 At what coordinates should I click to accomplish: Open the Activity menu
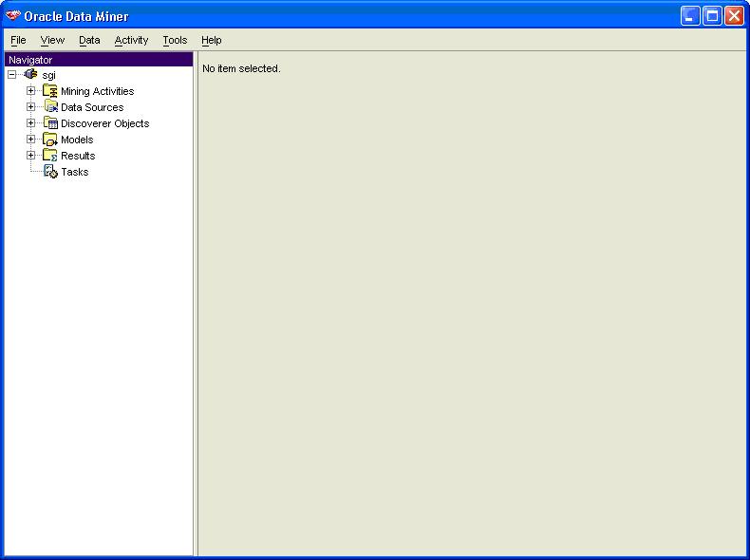click(131, 40)
